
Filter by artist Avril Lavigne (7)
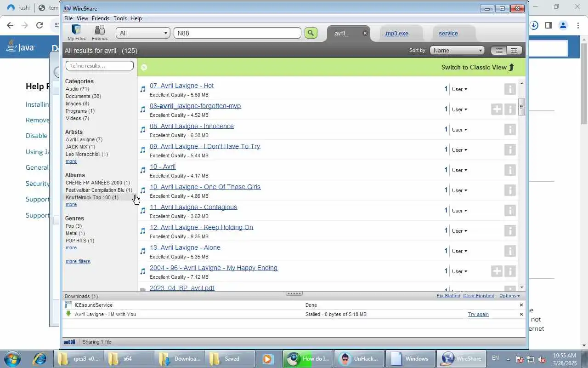[84, 139]
